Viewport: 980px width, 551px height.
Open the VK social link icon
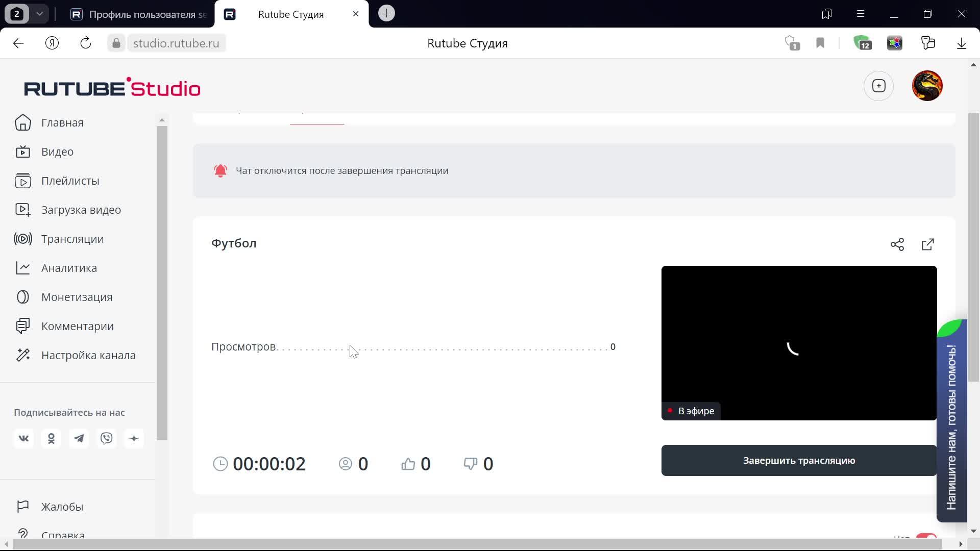(x=23, y=439)
